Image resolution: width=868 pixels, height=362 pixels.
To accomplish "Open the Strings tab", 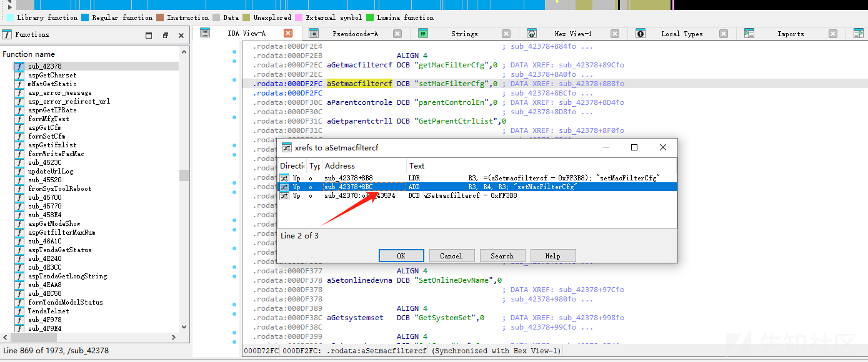I will 464,34.
